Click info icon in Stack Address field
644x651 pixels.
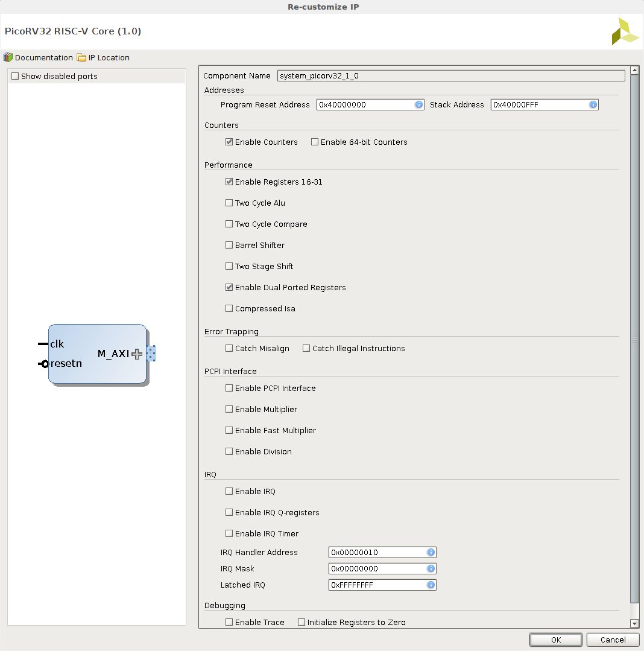click(593, 104)
